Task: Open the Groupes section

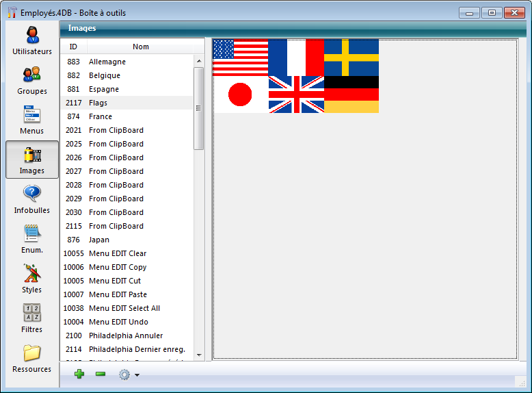Action: click(32, 80)
